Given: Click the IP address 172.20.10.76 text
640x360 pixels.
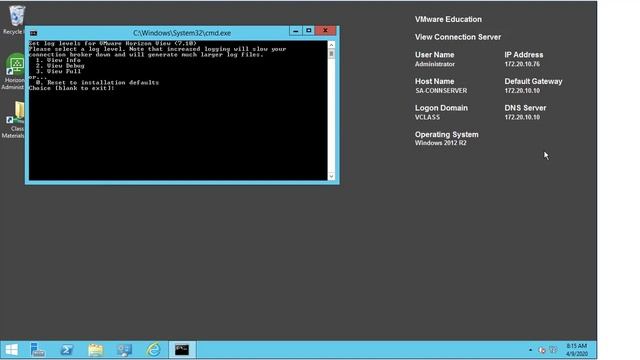Looking at the screenshot, I should pos(522,64).
